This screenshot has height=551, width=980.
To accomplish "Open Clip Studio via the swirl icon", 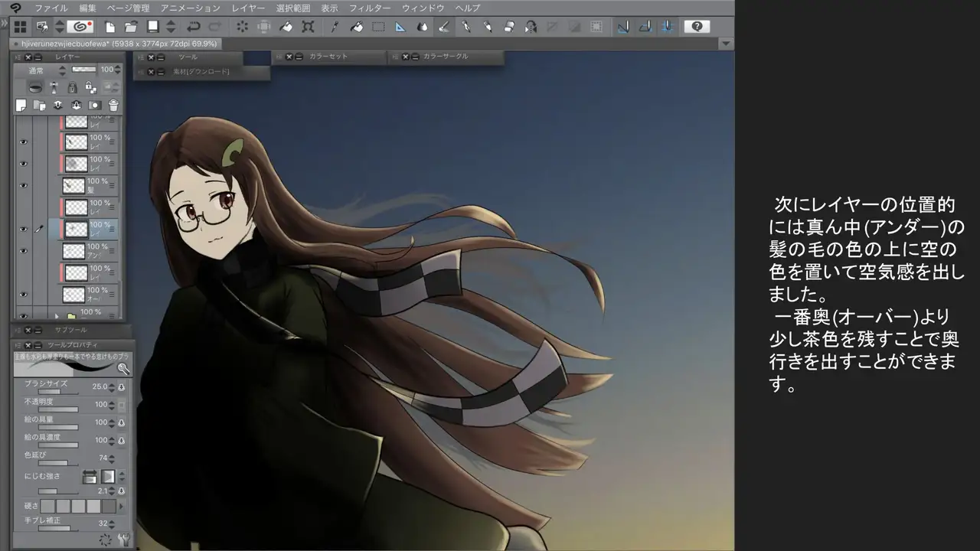I will tap(80, 27).
